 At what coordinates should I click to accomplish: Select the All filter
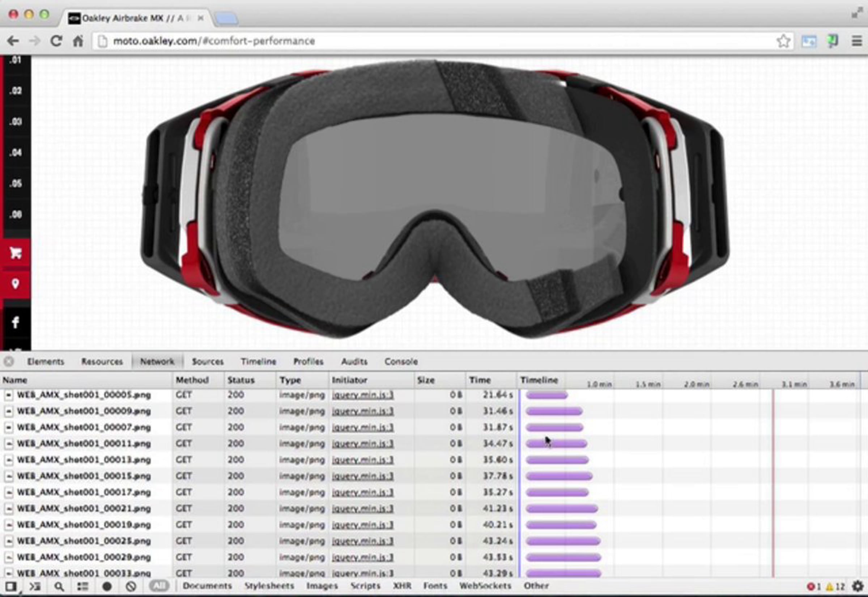pos(159,586)
